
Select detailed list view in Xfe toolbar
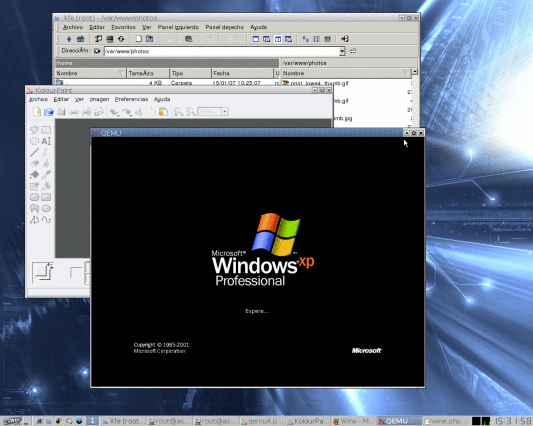[327, 39]
